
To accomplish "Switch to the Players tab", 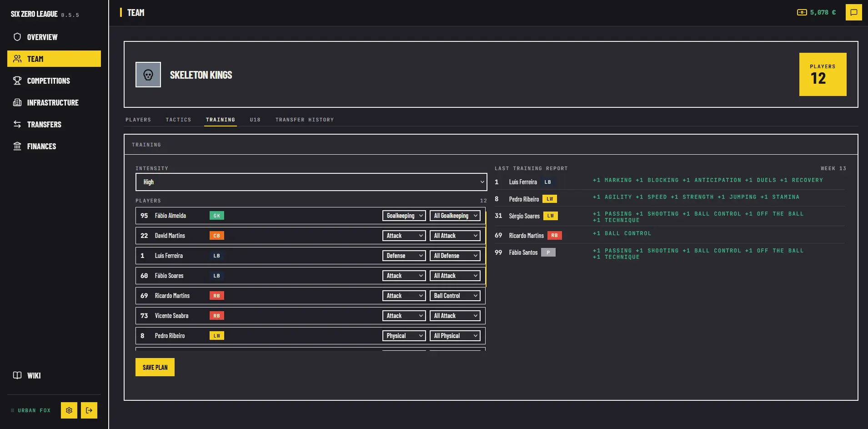I will (138, 120).
